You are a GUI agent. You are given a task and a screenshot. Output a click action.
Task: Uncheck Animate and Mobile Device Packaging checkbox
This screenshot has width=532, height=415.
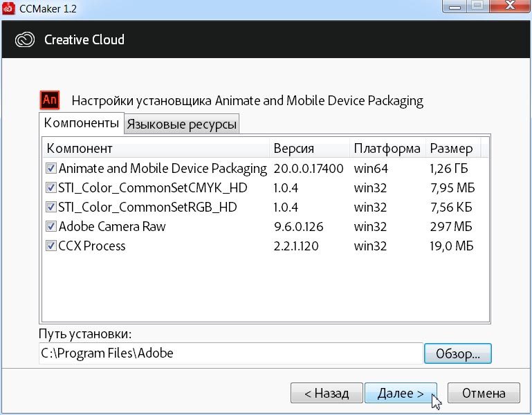tap(51, 168)
